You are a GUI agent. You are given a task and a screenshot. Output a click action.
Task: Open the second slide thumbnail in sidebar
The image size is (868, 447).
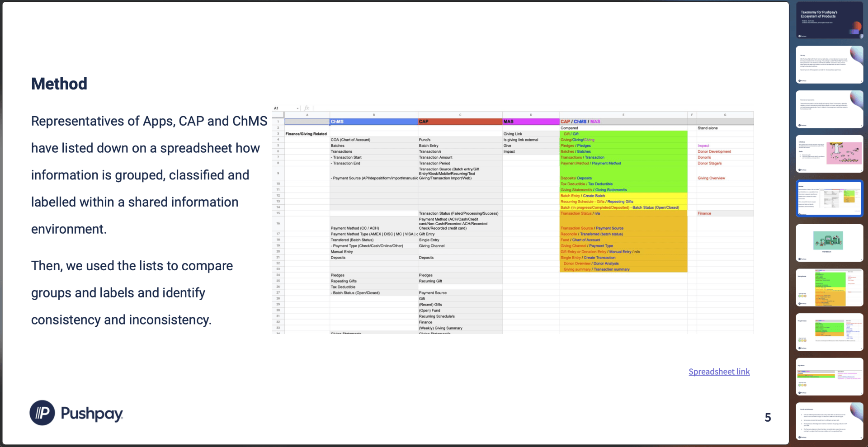coord(830,65)
